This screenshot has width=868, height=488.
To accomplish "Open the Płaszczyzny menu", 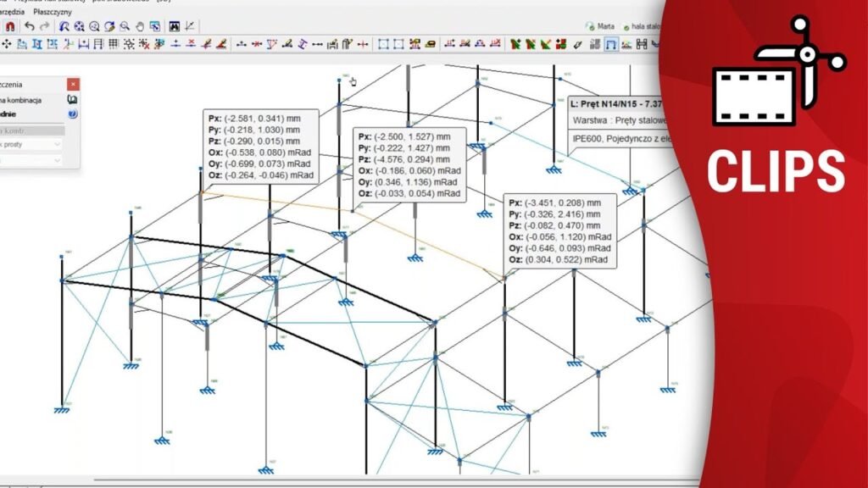I will tap(53, 13).
